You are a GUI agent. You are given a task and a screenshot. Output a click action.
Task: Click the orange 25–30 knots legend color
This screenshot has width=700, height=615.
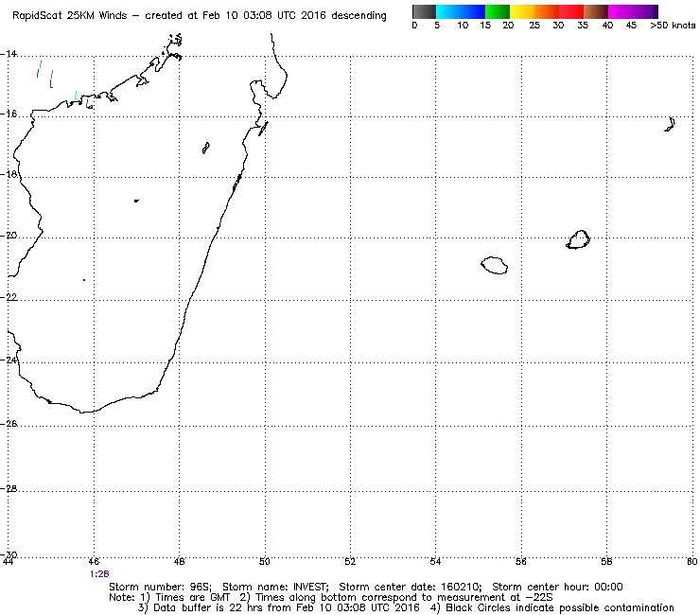click(547, 11)
